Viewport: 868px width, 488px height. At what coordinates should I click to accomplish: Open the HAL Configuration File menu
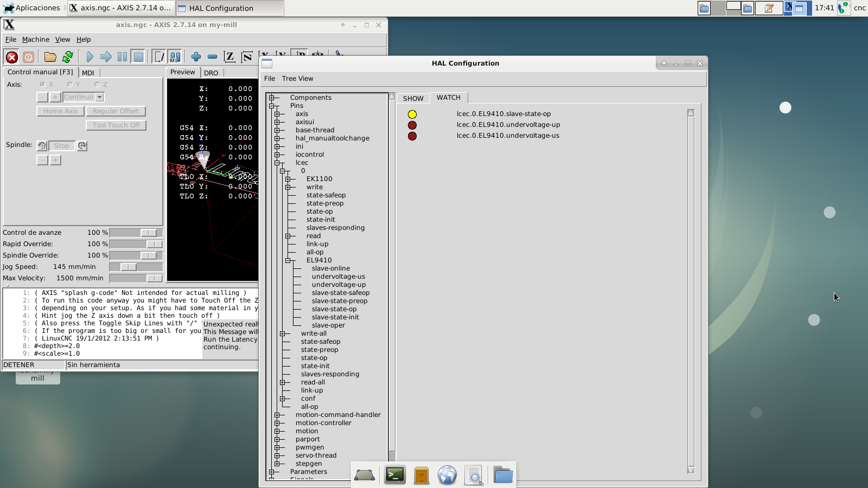(x=270, y=79)
